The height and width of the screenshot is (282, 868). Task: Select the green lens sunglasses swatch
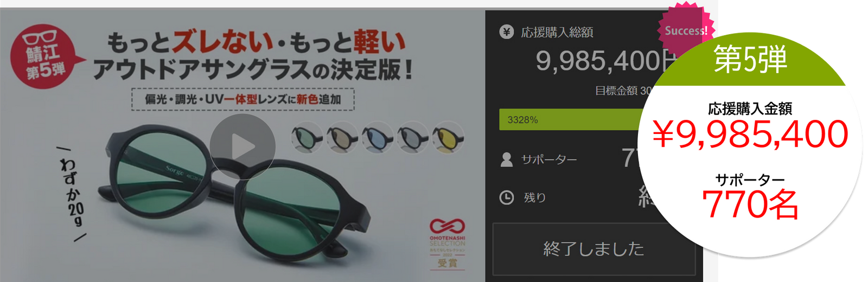point(307,137)
